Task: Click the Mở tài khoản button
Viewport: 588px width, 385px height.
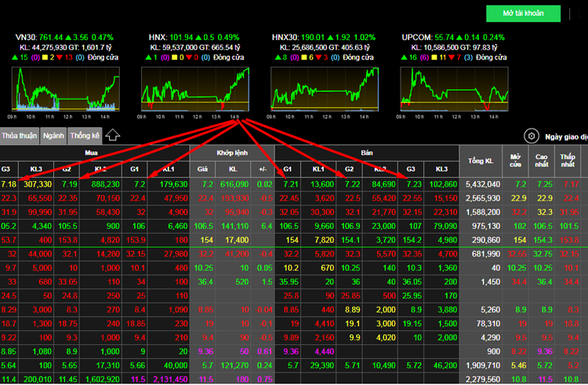Action: [523, 13]
